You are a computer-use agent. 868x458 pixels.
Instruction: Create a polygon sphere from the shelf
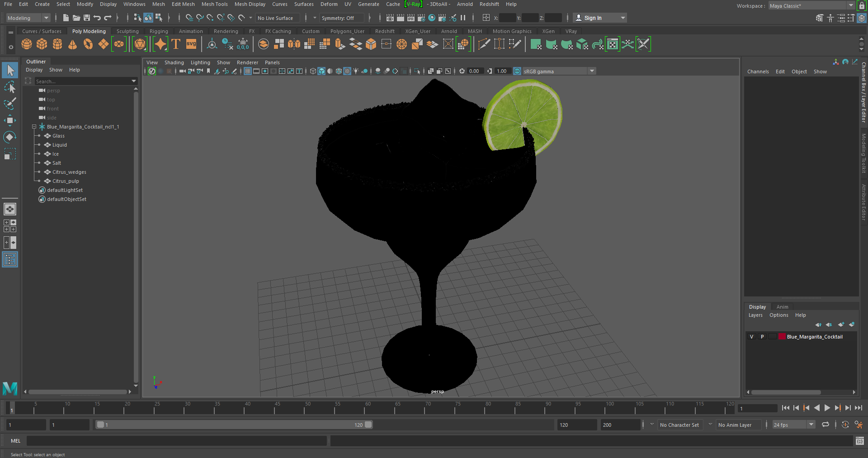[27, 44]
